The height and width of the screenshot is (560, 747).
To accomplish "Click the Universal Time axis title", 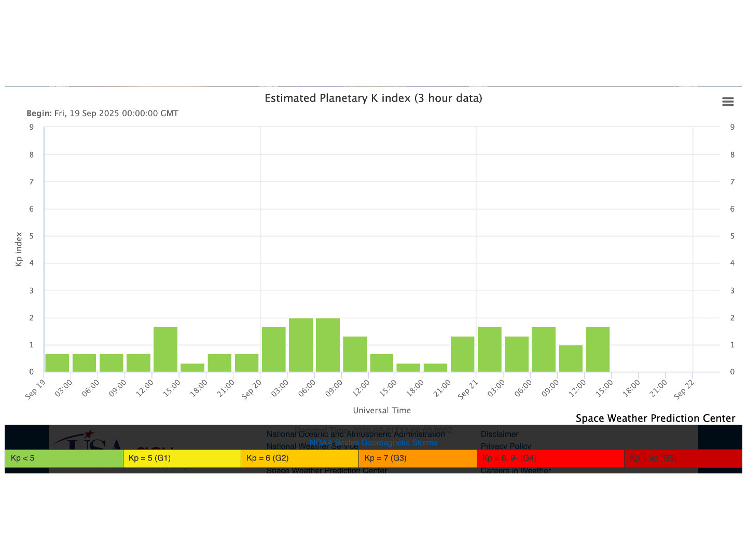I will point(382,410).
